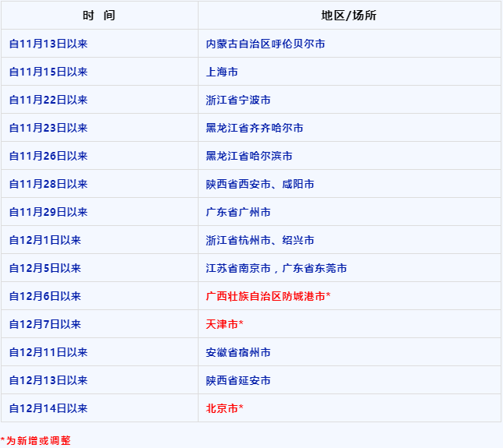Click the 时间 column header

99,15
